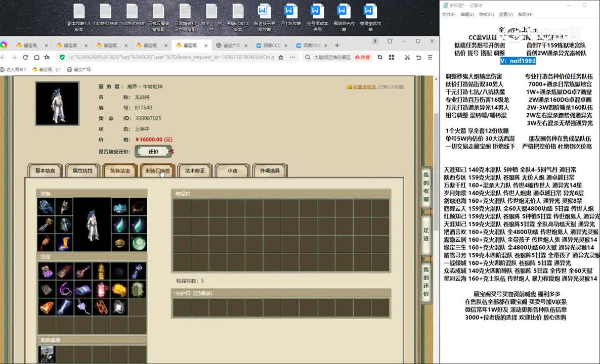This screenshot has height=364, width=600.
Task: Click the blue swirl equipment item
Action: click(46, 207)
